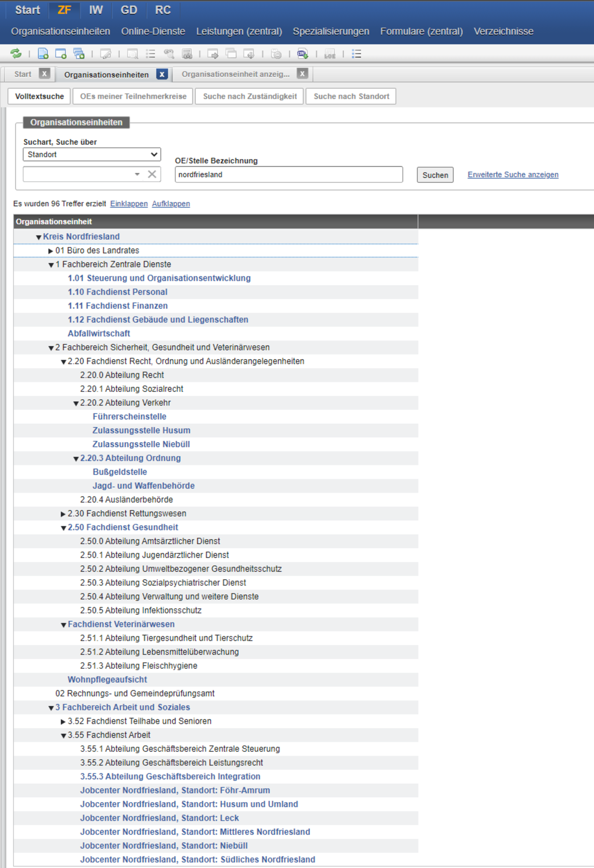Select the IW module tab
This screenshot has height=868, width=594.
(96, 10)
